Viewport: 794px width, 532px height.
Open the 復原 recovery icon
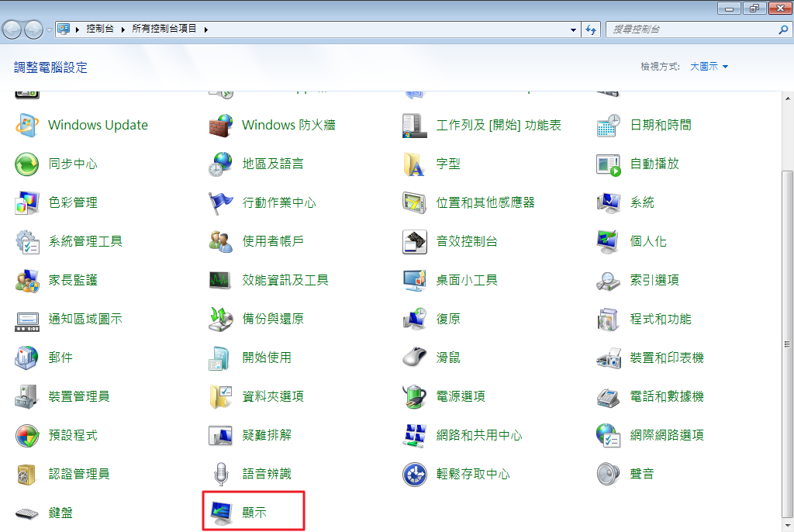pyautogui.click(x=415, y=320)
